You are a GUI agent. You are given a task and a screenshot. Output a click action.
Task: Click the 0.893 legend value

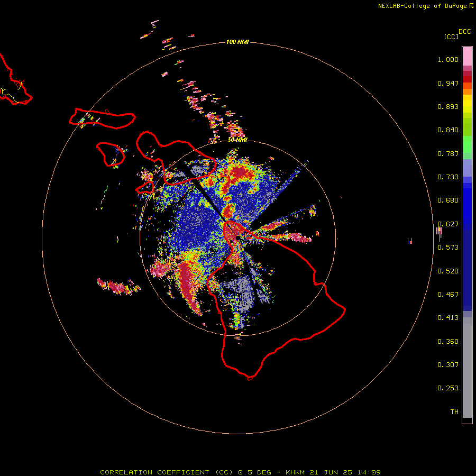tap(448, 106)
